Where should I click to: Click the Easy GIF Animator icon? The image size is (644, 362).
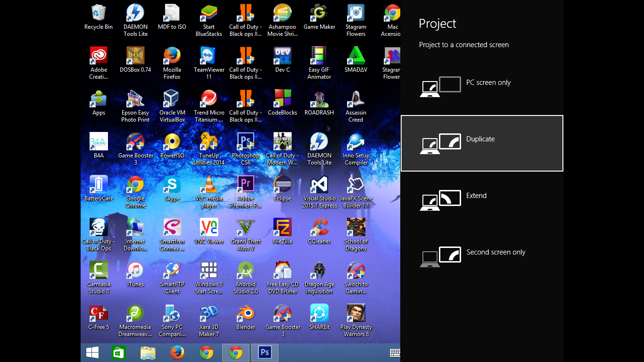click(x=319, y=63)
